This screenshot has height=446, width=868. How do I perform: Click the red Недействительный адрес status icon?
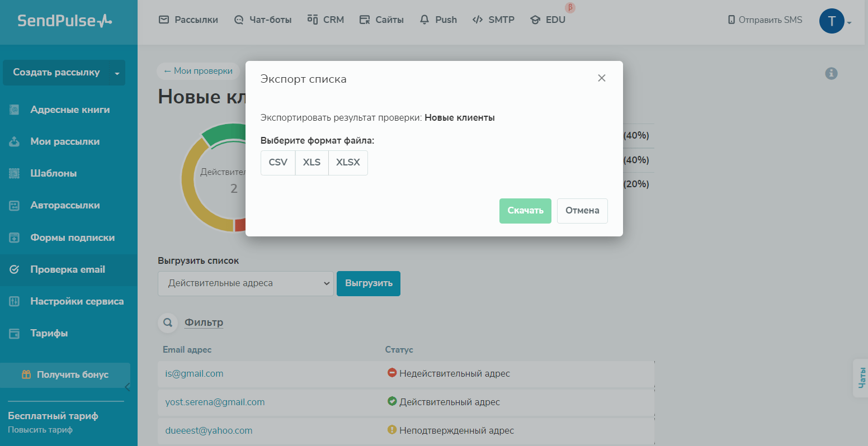pos(392,372)
